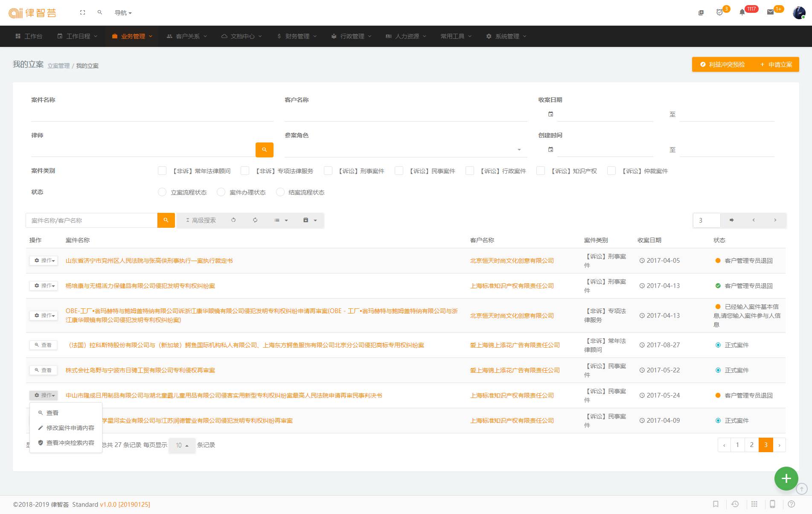This screenshot has width=812, height=514.
Task: Choose 修改案件申请内容 from the context menu
Action: 70,427
